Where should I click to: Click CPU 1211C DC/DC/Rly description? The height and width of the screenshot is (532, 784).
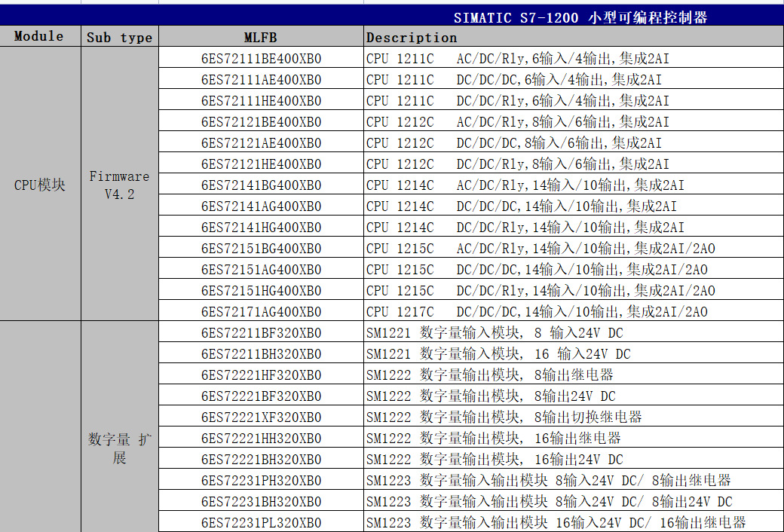pyautogui.click(x=574, y=100)
